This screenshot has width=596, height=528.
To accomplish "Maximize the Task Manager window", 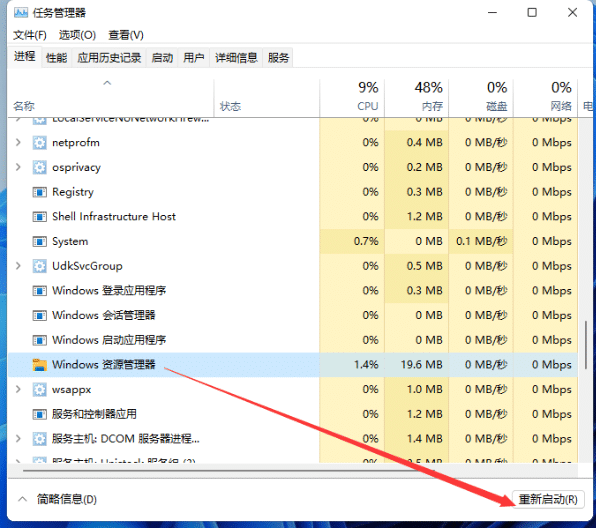I will [x=532, y=13].
